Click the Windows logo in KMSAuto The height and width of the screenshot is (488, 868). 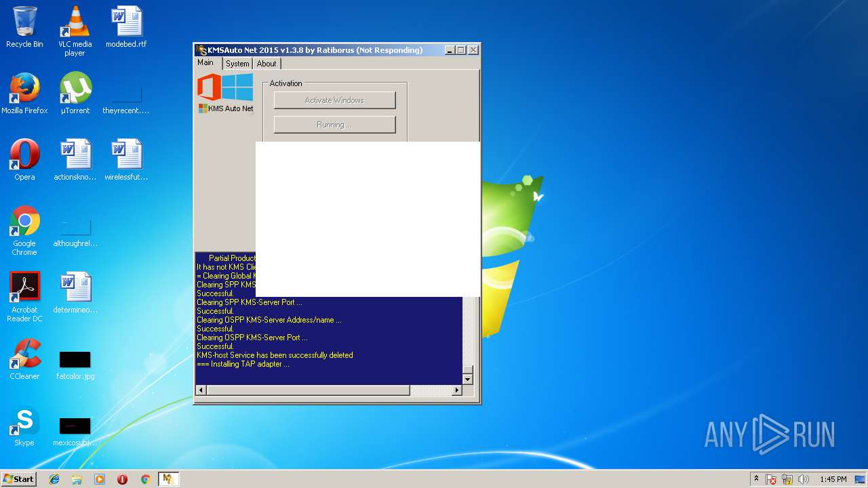237,87
